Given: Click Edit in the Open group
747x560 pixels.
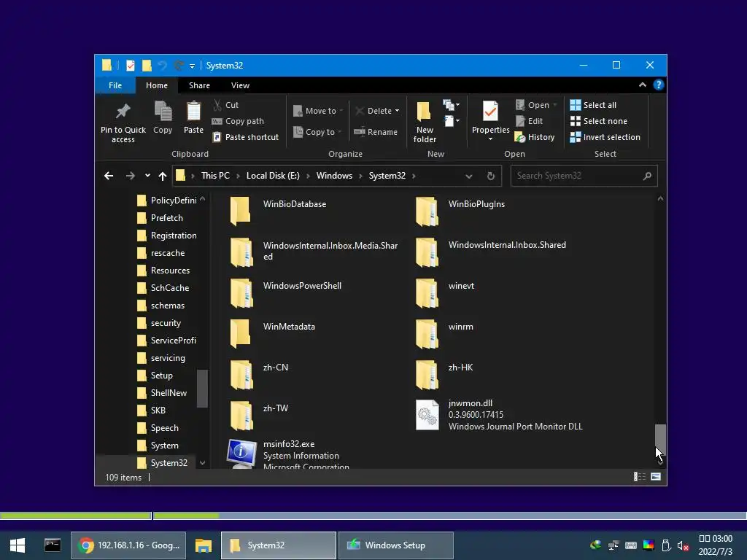Looking at the screenshot, I should pyautogui.click(x=530, y=121).
